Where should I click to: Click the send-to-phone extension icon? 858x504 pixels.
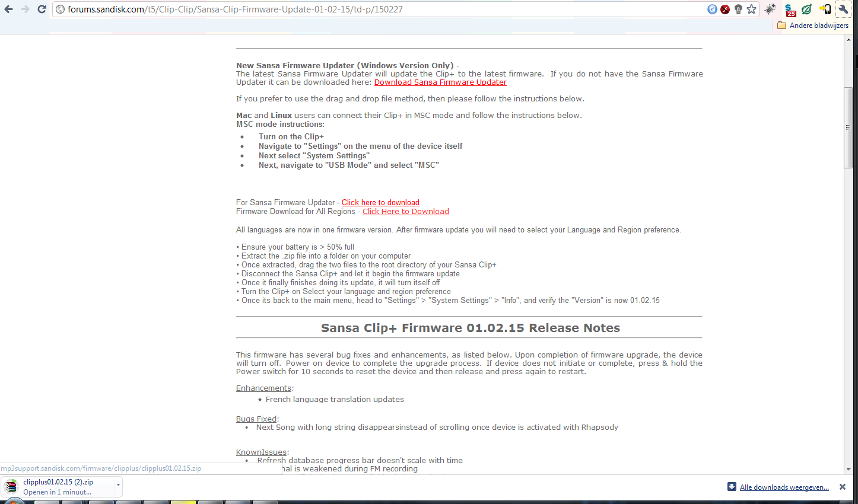tap(825, 9)
